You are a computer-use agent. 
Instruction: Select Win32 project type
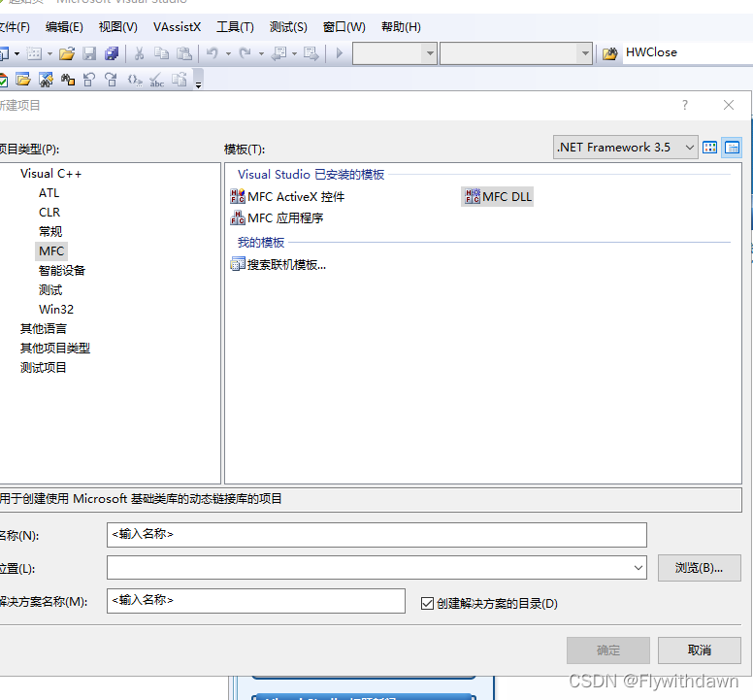coord(56,310)
